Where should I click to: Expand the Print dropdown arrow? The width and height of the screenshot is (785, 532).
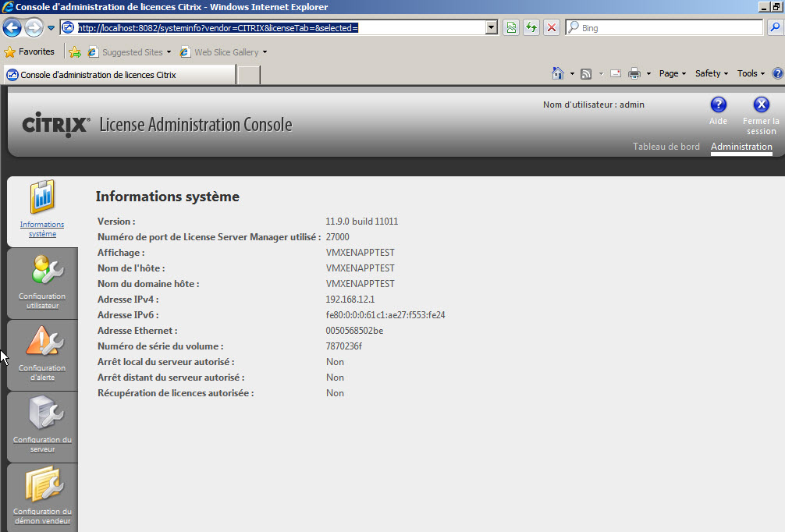(648, 74)
